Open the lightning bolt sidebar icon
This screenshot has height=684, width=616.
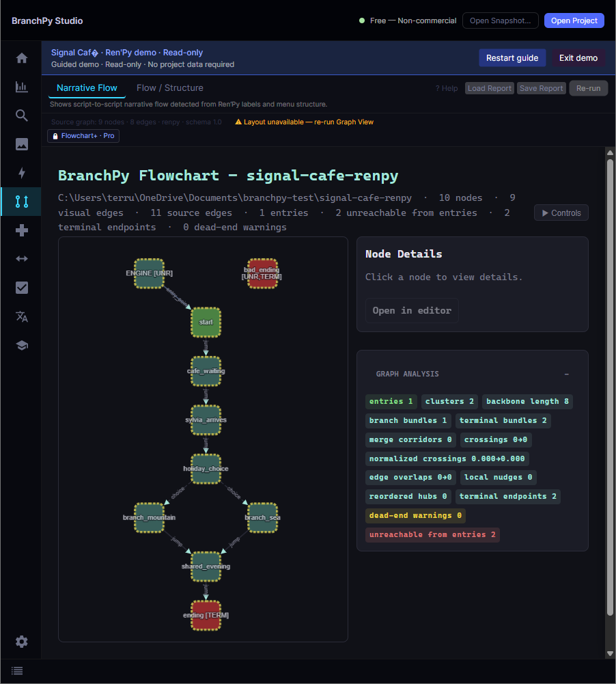click(x=21, y=173)
